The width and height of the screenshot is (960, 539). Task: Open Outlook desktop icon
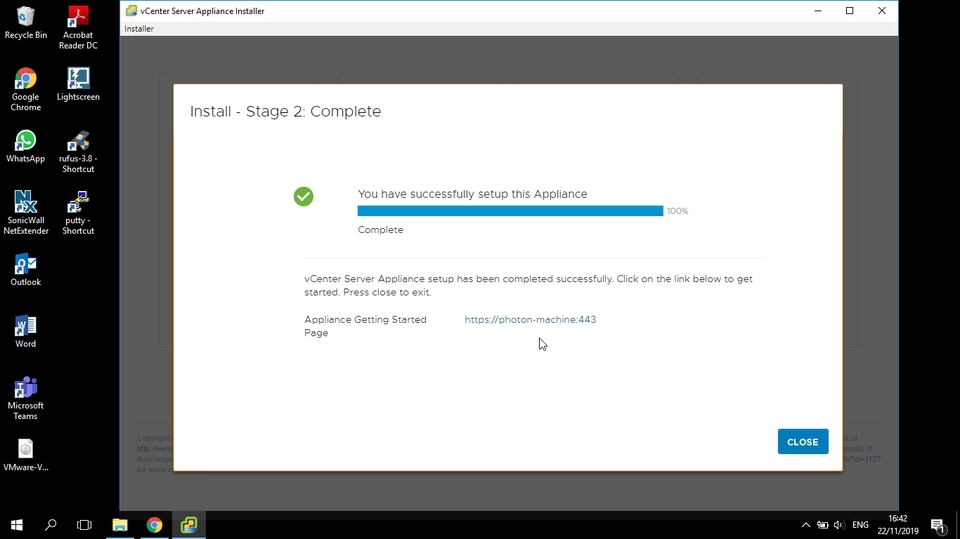point(26,270)
